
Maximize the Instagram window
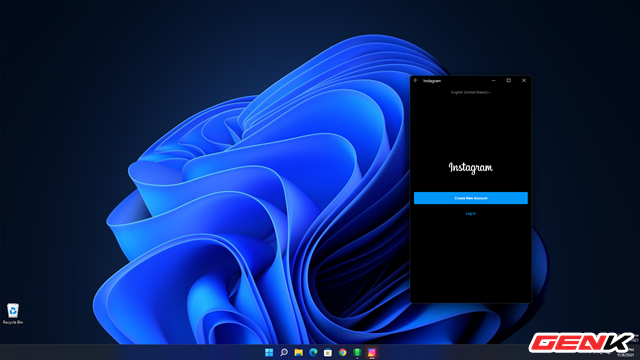pos(509,80)
